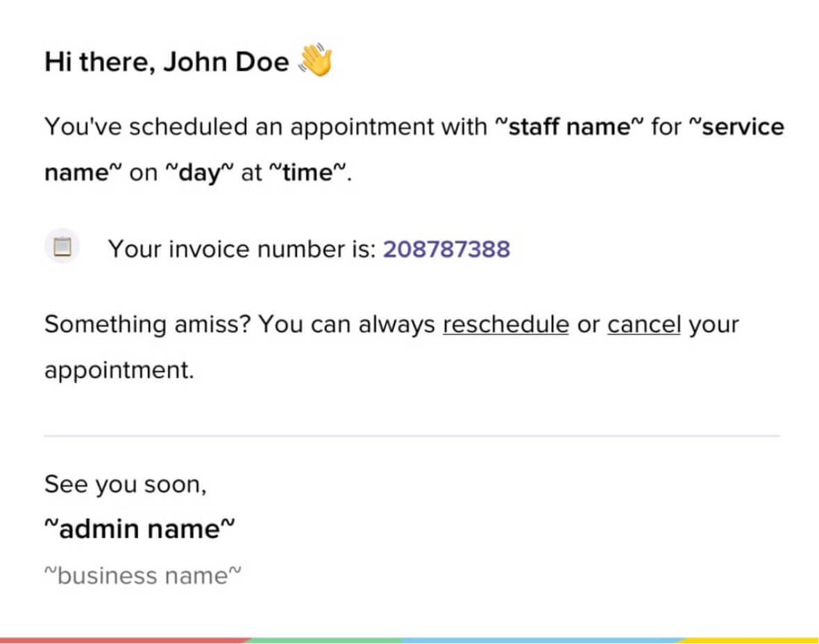The height and width of the screenshot is (644, 819).
Task: Click the green segment of the footer bar
Action: (x=326, y=640)
